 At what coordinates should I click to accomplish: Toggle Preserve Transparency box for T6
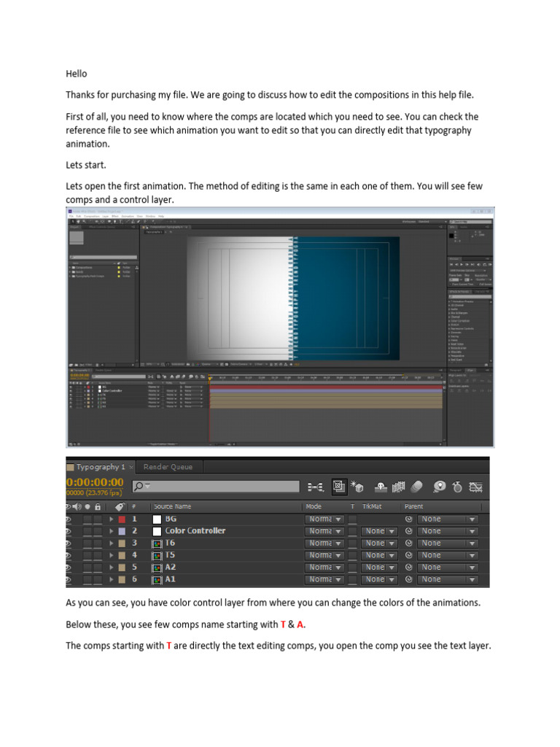(352, 543)
